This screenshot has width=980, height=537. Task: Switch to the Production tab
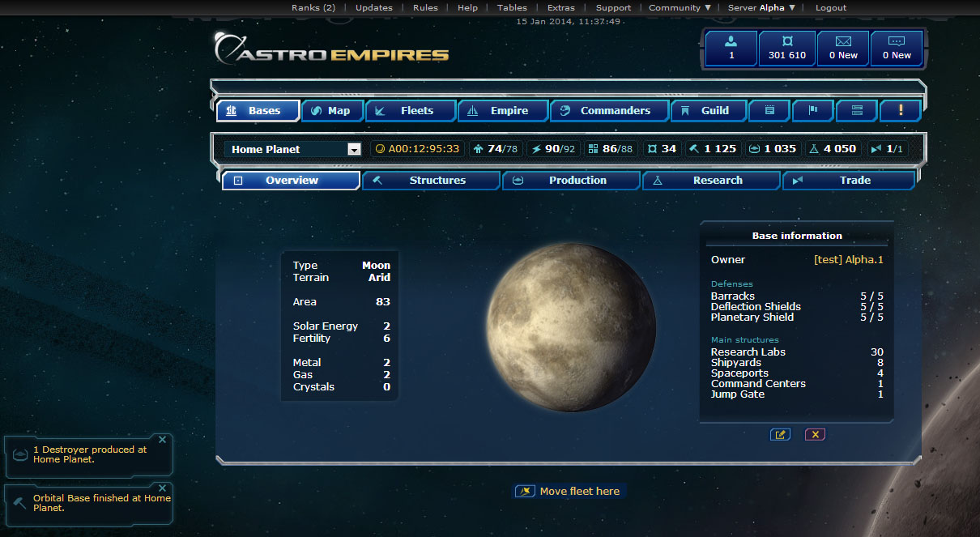click(x=572, y=181)
